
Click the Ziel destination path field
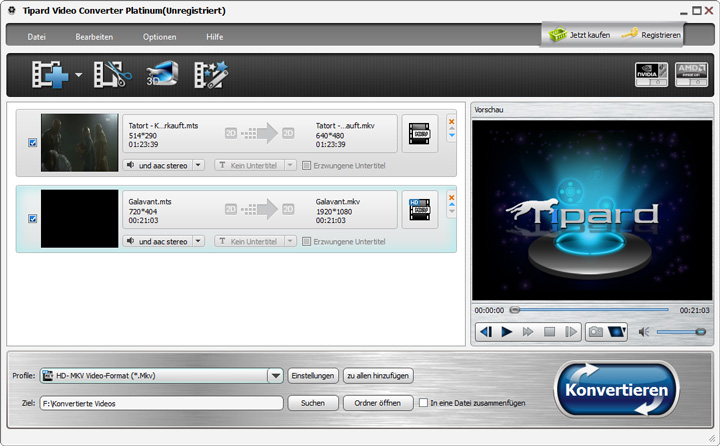[161, 403]
